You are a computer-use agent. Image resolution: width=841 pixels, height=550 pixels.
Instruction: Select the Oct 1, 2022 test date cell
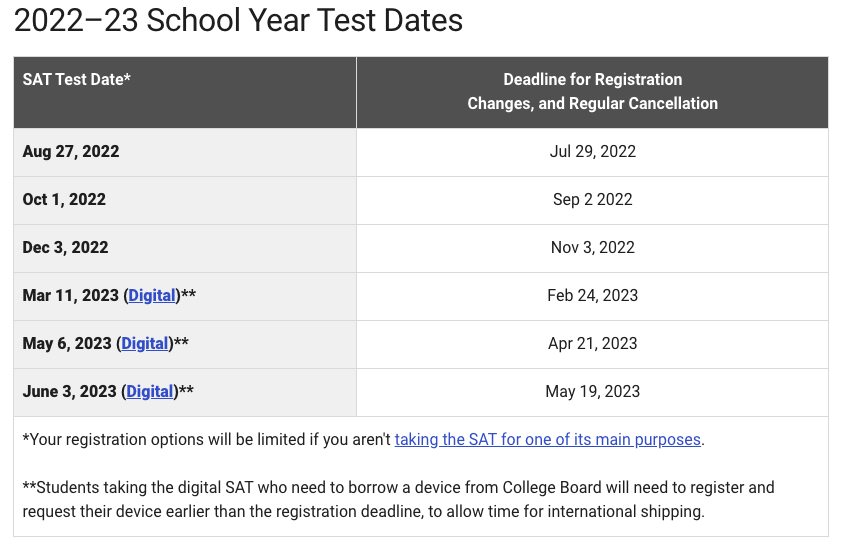pyautogui.click(x=64, y=200)
